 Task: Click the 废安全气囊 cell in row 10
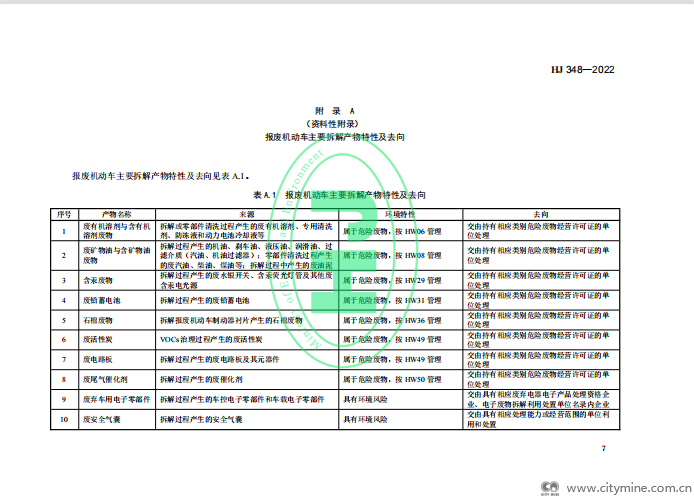107,420
